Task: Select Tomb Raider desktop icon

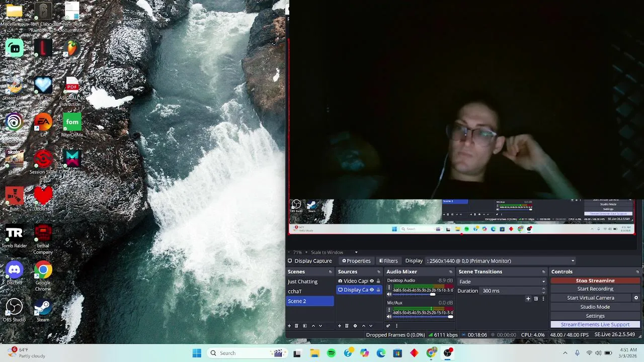Action: coord(14,236)
